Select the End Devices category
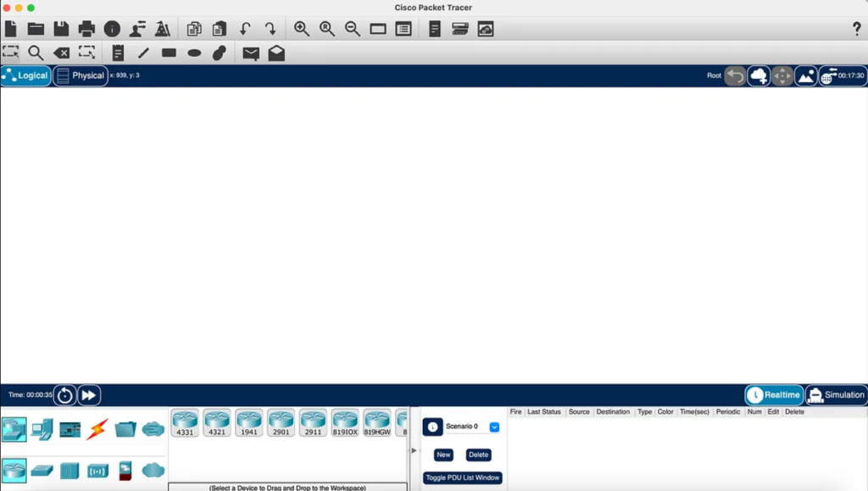Image resolution: width=868 pixels, height=491 pixels. [x=42, y=430]
